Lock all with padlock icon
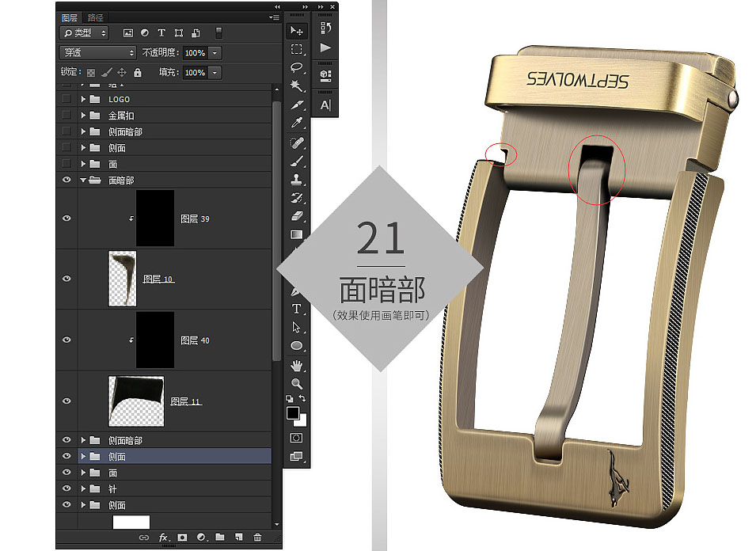The height and width of the screenshot is (551, 756). pyautogui.click(x=138, y=72)
